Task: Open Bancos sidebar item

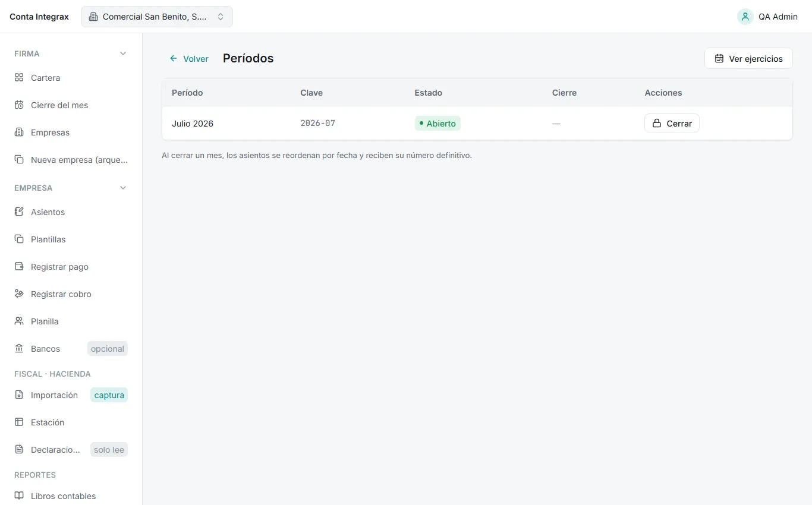Action: click(71, 349)
